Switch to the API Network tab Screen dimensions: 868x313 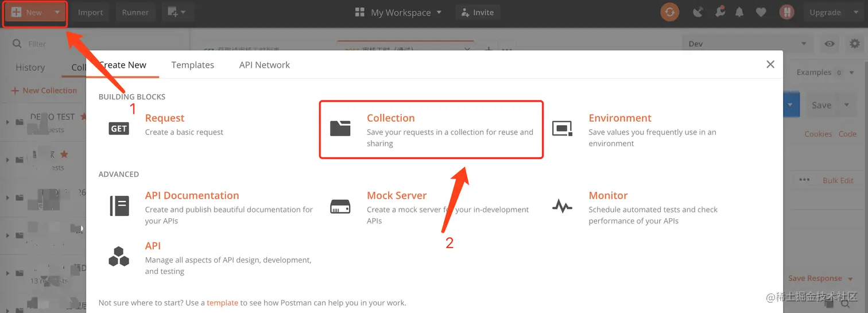click(265, 65)
